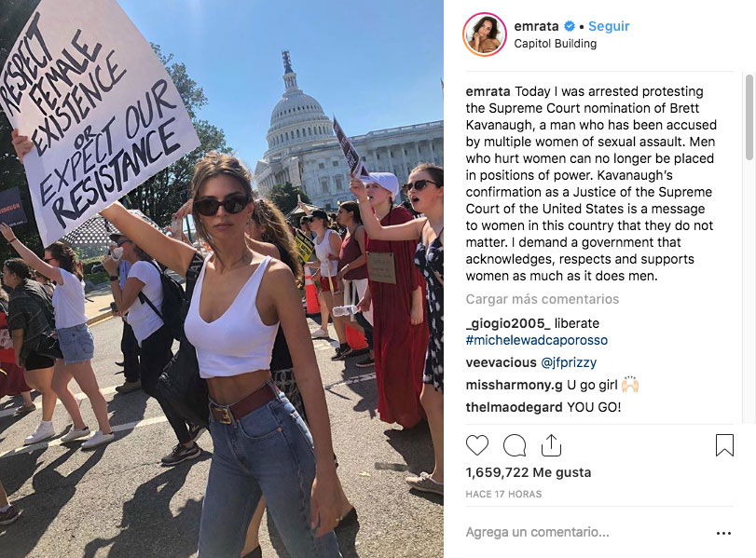This screenshot has height=558, width=756.
Task: Click the comments scrollbar thumb
Action: coord(749,117)
